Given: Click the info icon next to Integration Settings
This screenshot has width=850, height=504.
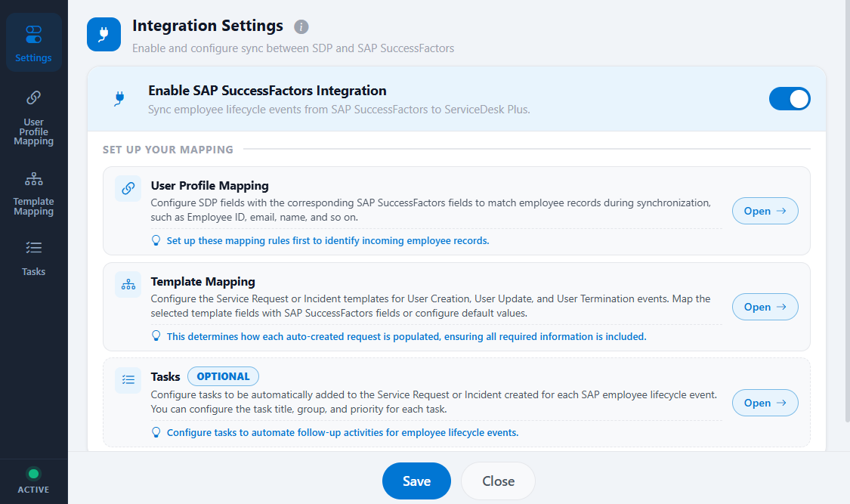Looking at the screenshot, I should click(x=301, y=26).
